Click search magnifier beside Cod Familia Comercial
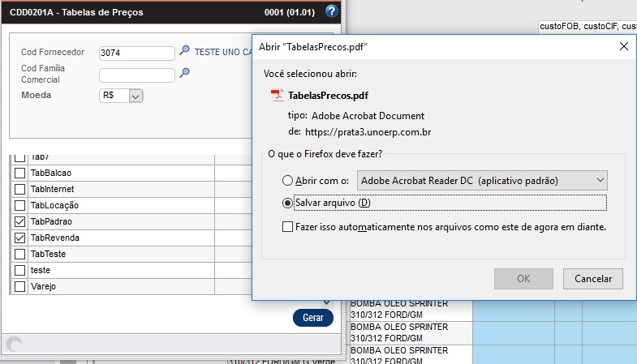637x364 pixels. coord(185,74)
